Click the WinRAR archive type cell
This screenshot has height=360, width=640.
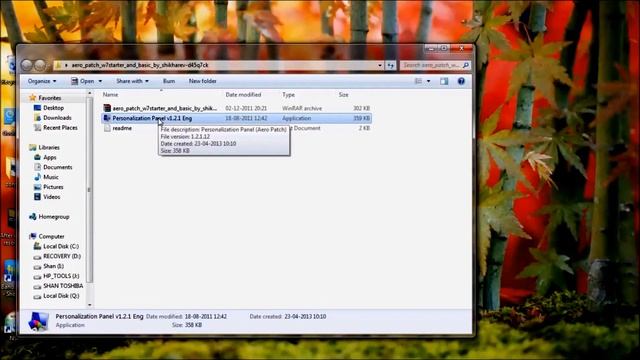(302, 109)
